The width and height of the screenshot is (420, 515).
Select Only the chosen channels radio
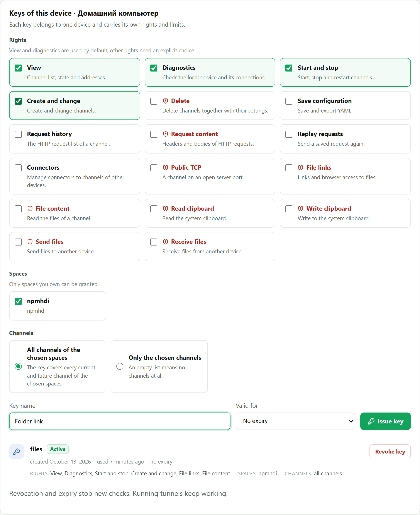tap(120, 366)
